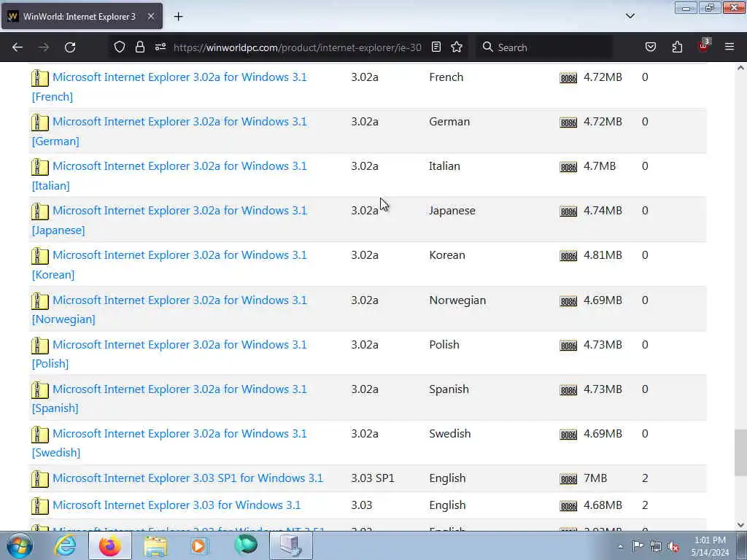Toggle reader view icon
This screenshot has height=560, width=747.
(x=436, y=47)
